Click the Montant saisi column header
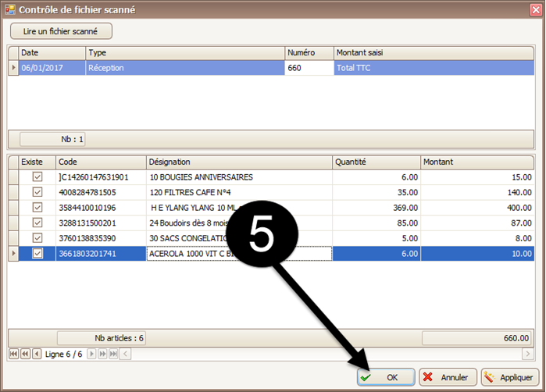546x392 pixels. [434, 53]
